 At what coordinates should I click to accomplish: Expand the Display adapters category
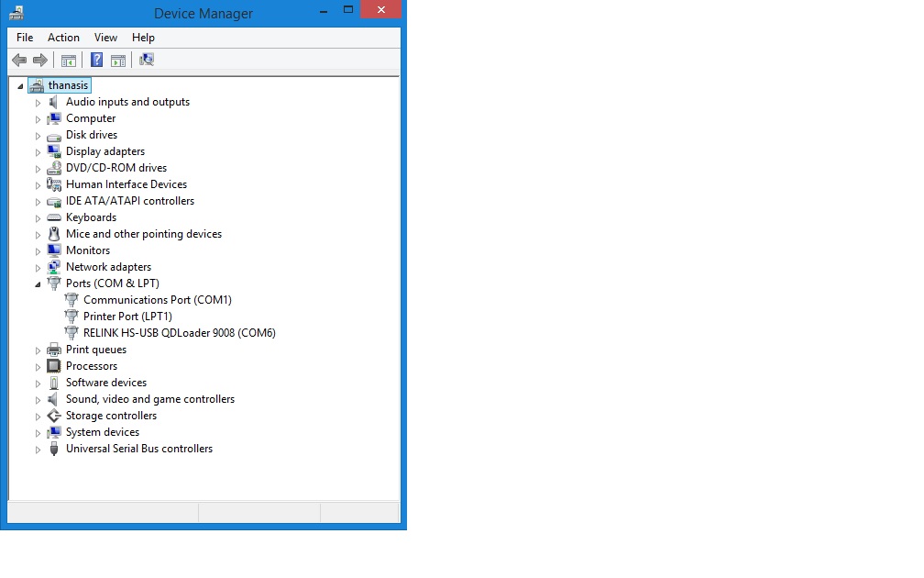[38, 152]
